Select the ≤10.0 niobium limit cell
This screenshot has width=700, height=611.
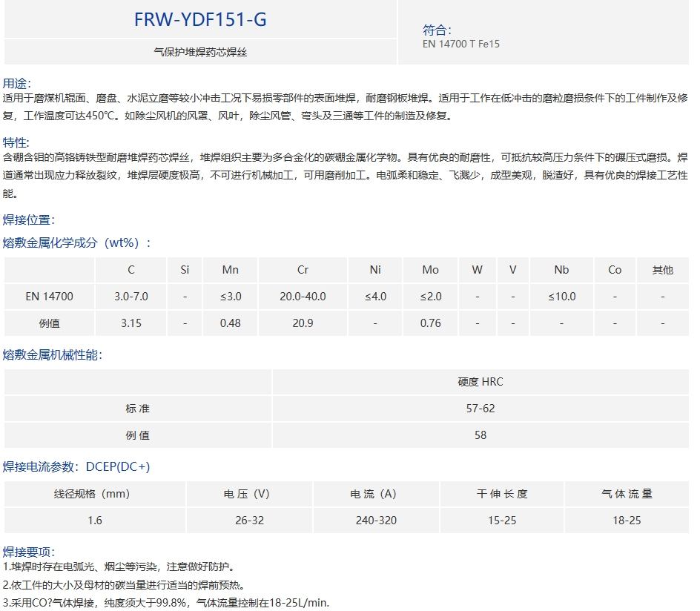(561, 297)
